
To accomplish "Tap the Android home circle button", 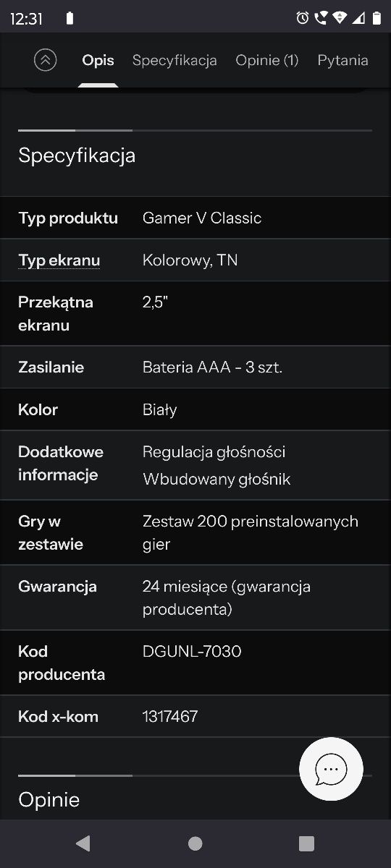I will pos(195,843).
